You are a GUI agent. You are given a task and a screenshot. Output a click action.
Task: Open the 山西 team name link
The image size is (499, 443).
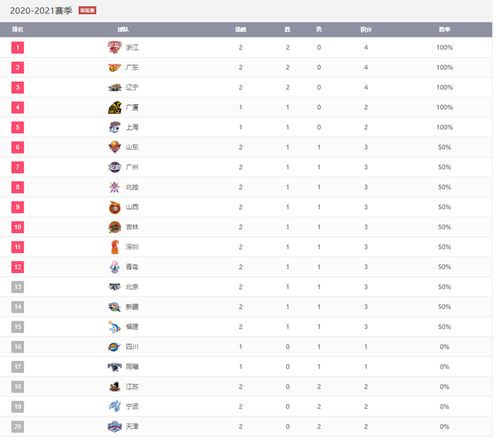click(132, 207)
